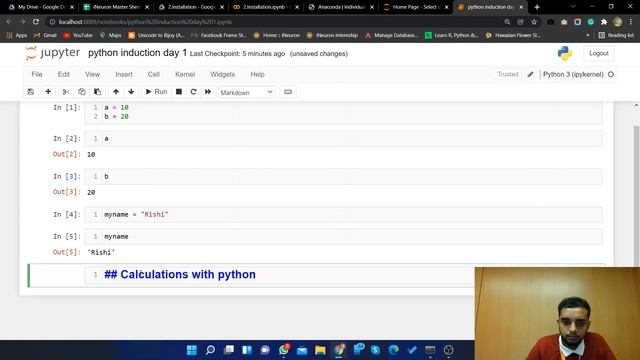Click the Trusted notebook indicator
Screen dimensions: 640x360
pos(507,74)
